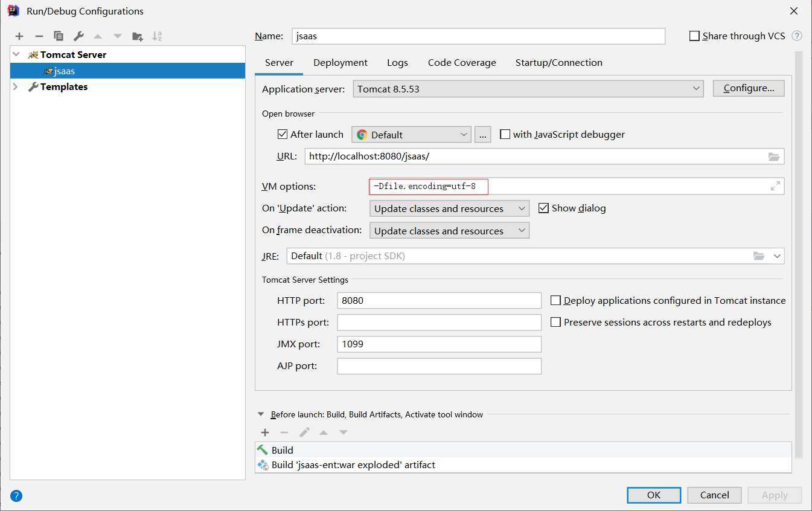
Task: Toggle After launch checkbox
Action: 282,134
